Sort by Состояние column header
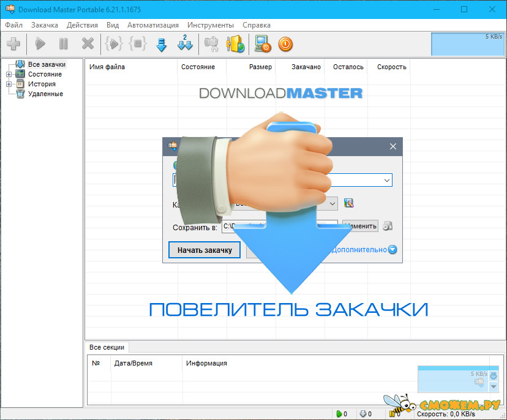This screenshot has width=507, height=420. click(x=202, y=67)
